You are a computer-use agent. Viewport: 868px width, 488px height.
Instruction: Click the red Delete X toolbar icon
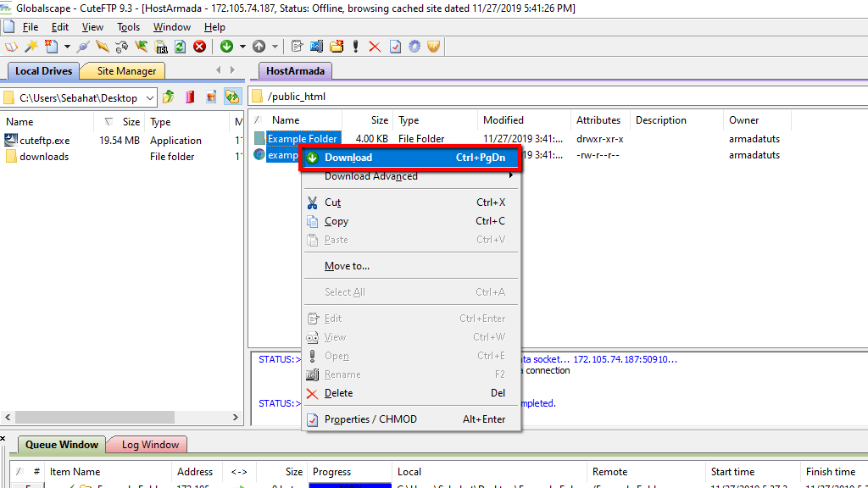tap(375, 47)
